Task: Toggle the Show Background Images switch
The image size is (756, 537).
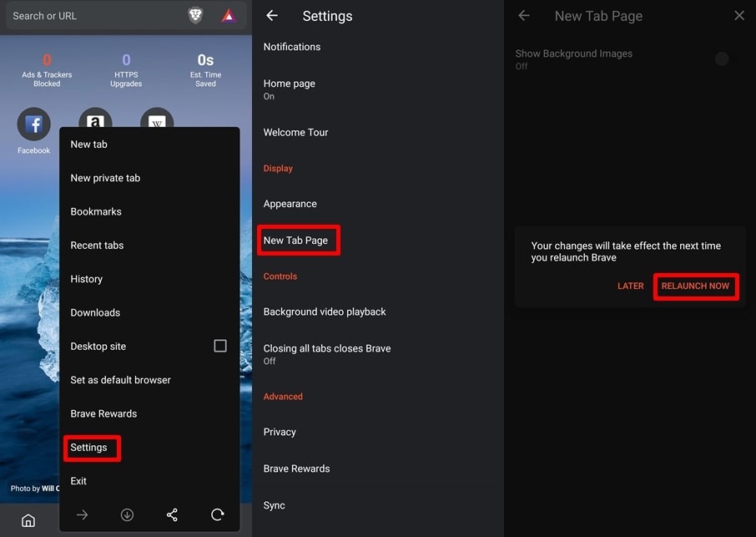Action: click(x=724, y=58)
